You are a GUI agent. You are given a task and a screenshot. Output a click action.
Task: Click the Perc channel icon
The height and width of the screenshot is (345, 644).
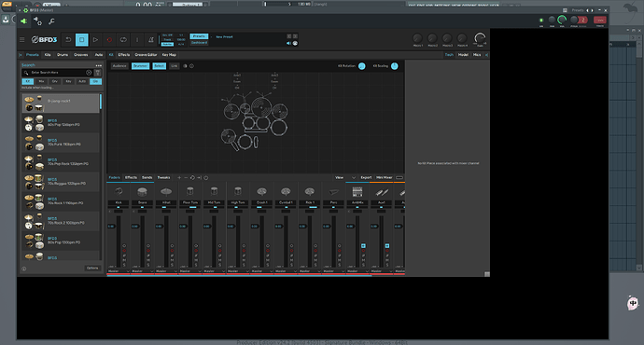point(333,191)
